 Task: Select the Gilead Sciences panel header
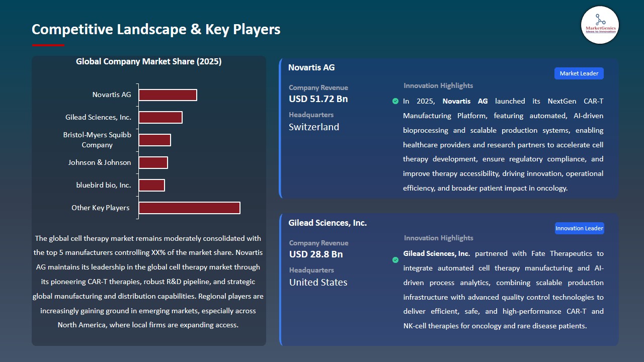tap(328, 223)
